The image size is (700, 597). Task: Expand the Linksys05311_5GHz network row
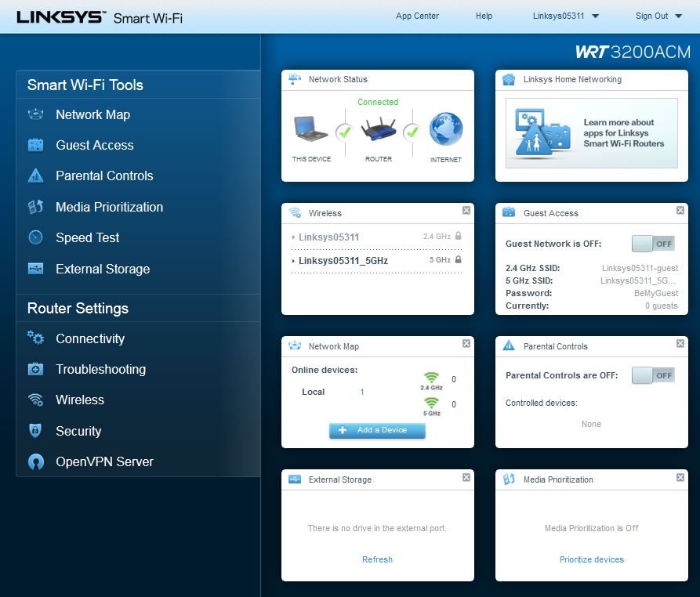click(377, 260)
